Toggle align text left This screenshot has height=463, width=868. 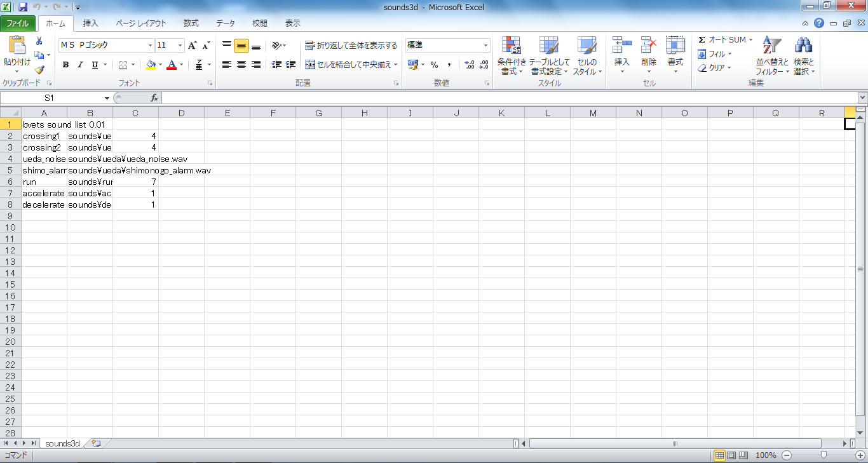[227, 65]
